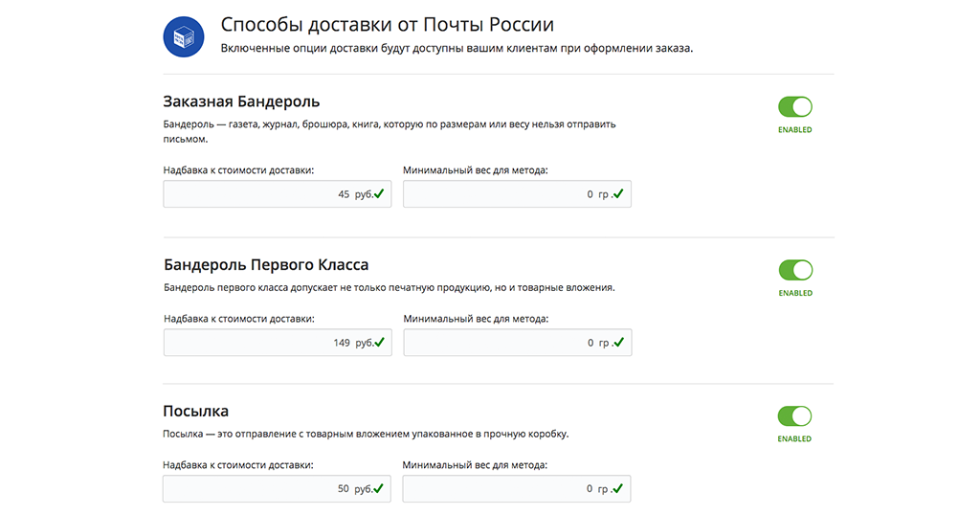
Task: Click the Заказная Бандероль section heading
Action: [x=241, y=101]
